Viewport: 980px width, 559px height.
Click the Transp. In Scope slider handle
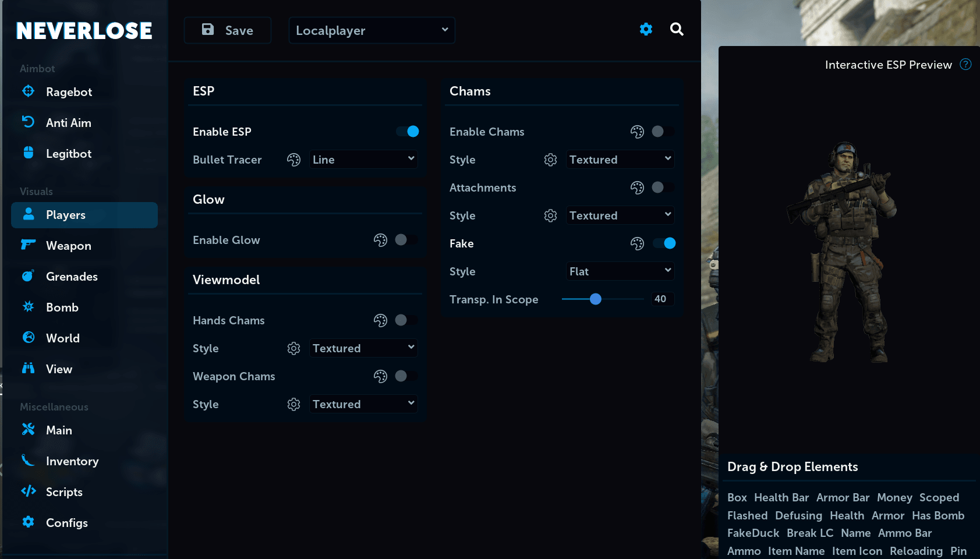point(595,299)
